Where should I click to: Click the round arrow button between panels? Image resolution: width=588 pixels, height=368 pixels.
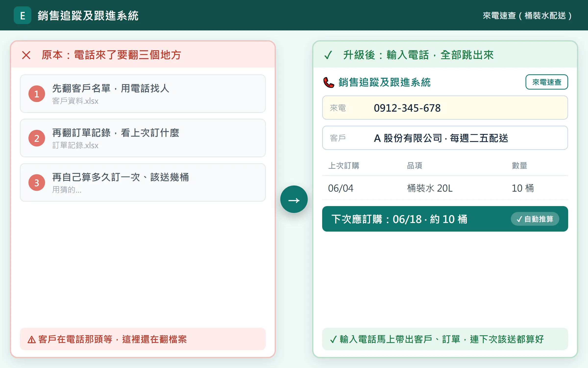coord(294,199)
